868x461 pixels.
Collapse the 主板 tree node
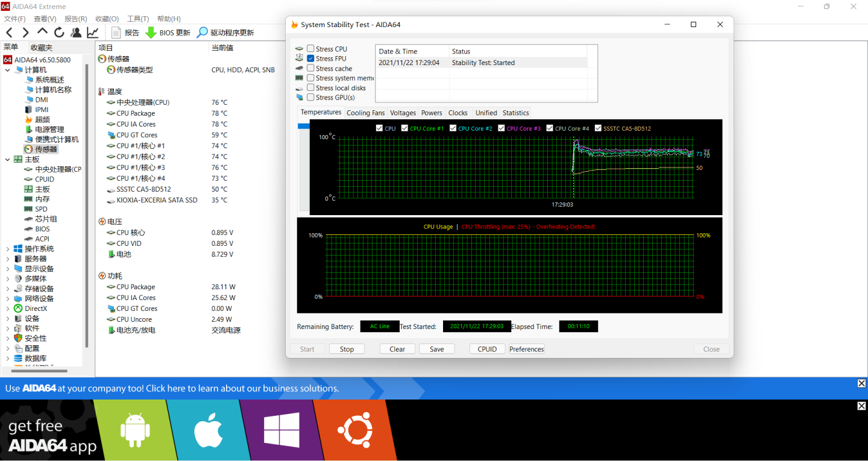(x=8, y=159)
